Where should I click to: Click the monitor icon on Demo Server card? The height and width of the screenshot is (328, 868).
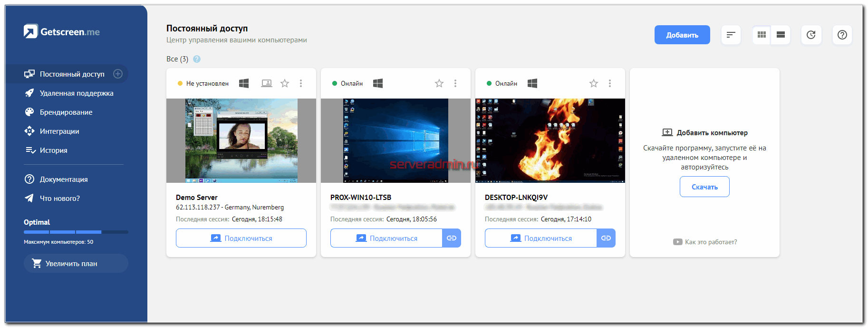coord(267,83)
